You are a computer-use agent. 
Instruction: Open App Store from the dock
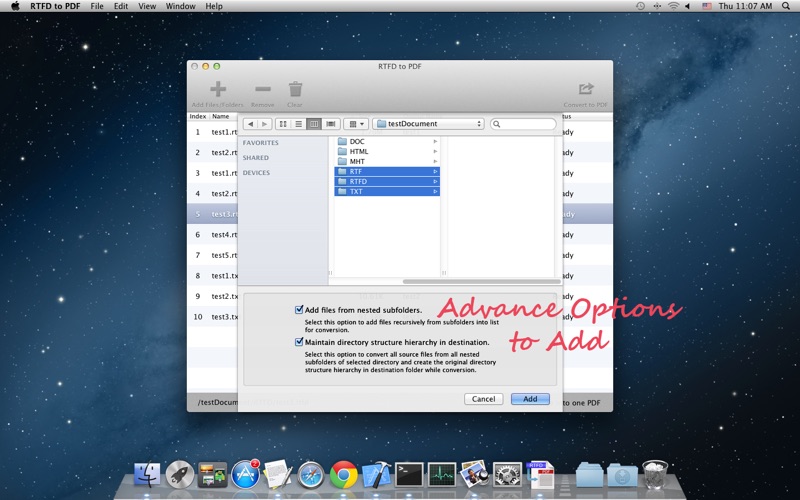245,475
